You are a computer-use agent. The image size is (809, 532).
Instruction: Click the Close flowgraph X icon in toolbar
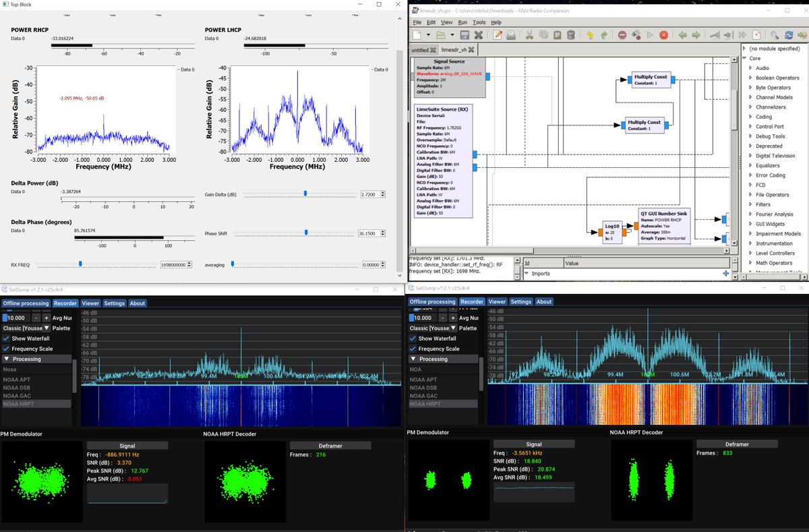[479, 34]
